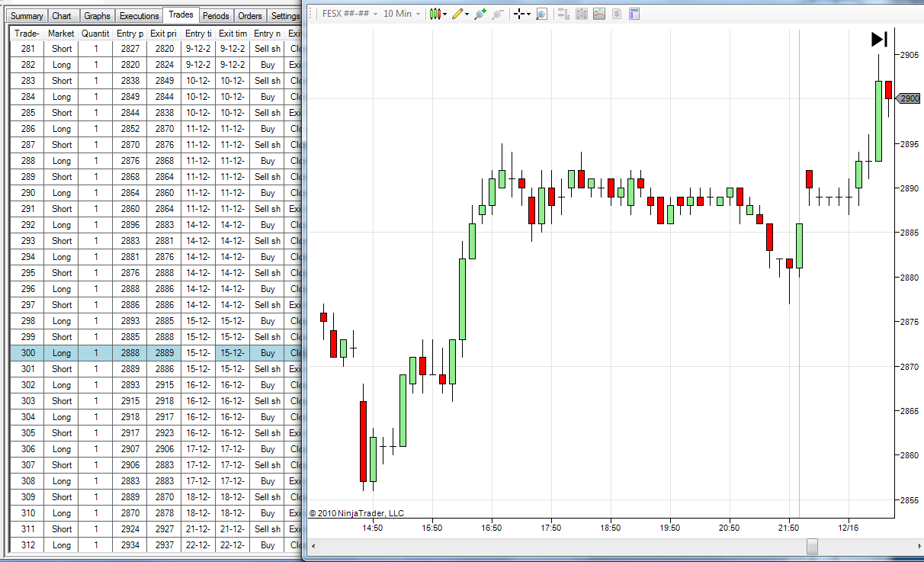
Task: Sort by the Exit time column header
Action: (233, 34)
